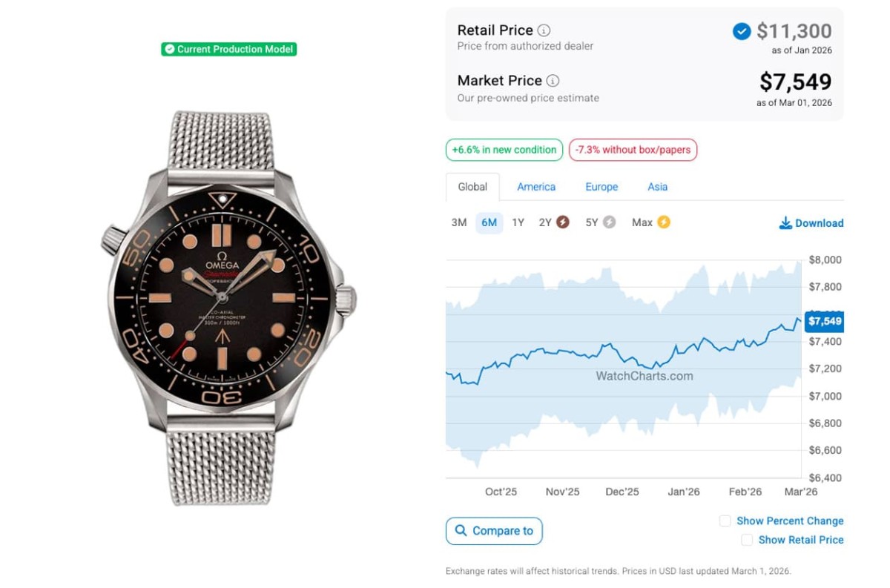
Task: Switch to the Europe tab
Action: [601, 187]
